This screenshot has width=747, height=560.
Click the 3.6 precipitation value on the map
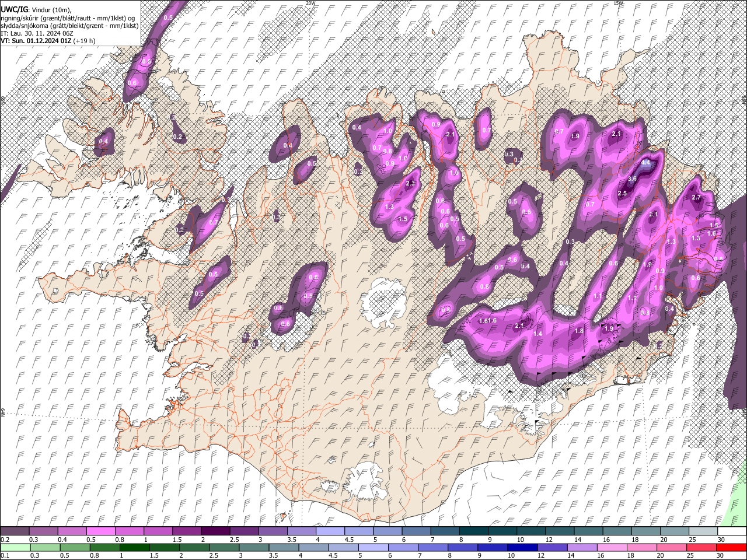(x=631, y=178)
